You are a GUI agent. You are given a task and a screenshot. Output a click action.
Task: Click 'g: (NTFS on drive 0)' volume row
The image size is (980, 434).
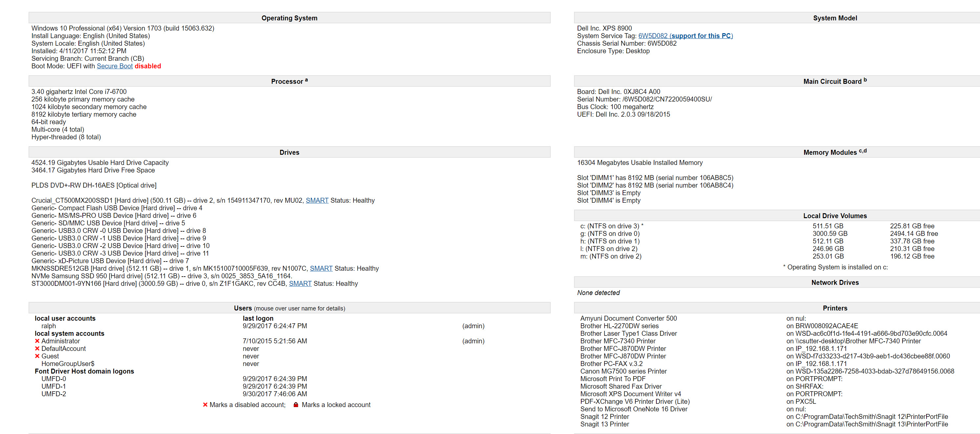(x=759, y=234)
